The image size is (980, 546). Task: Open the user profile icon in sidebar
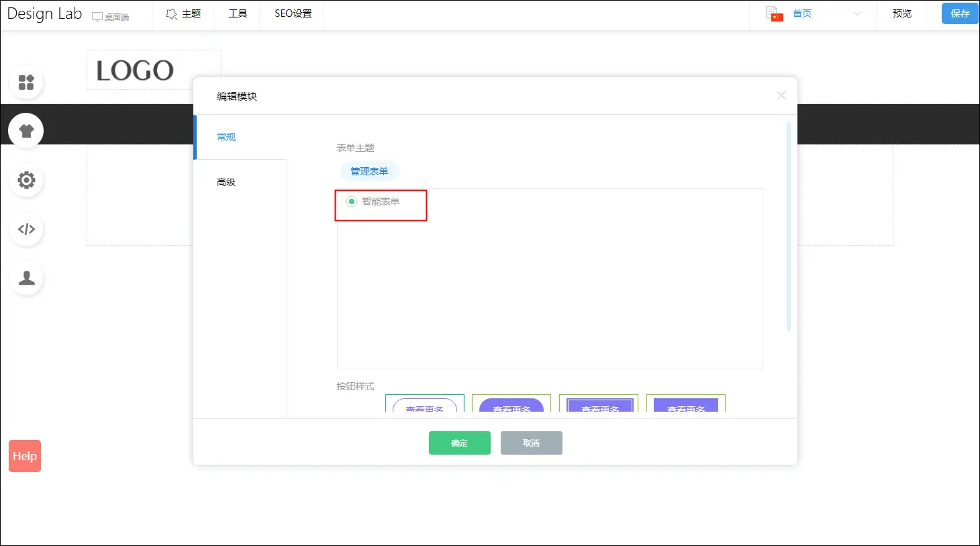(x=26, y=278)
